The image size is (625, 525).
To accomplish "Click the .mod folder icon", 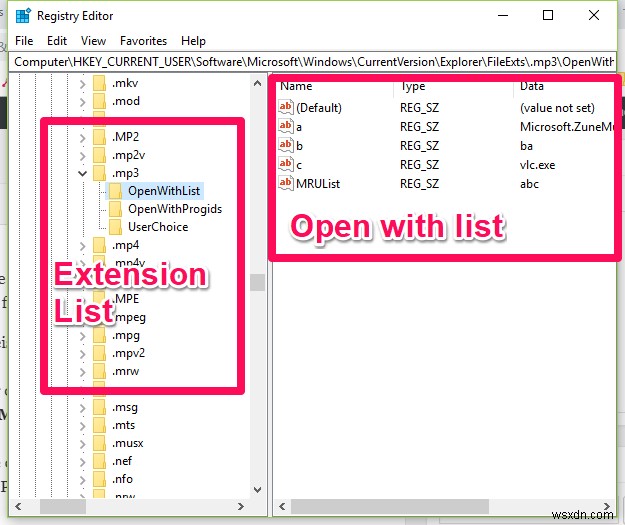I will point(99,101).
